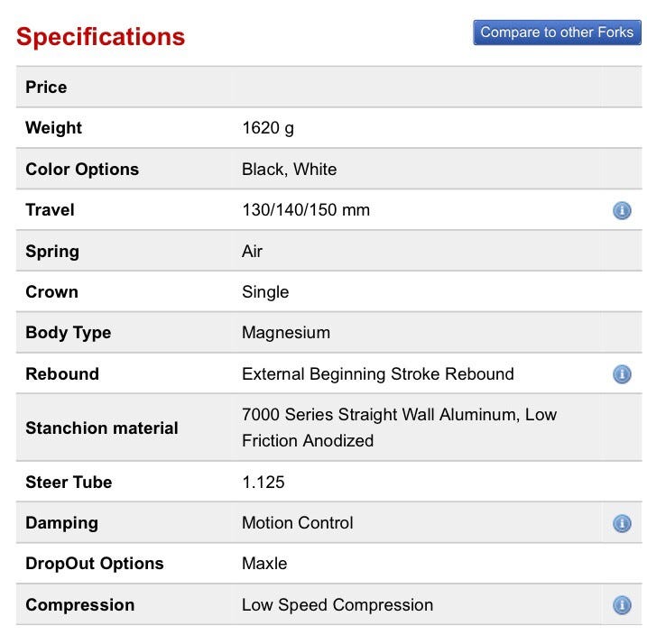Open info icon for Rebound row
Image resolution: width=647 pixels, height=644 pixels.
click(x=622, y=374)
